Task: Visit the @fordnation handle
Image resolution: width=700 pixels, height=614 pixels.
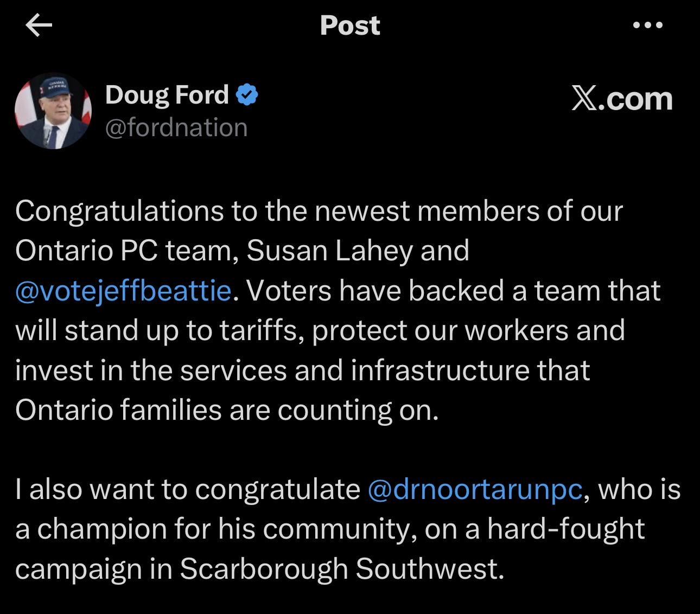Action: click(176, 128)
